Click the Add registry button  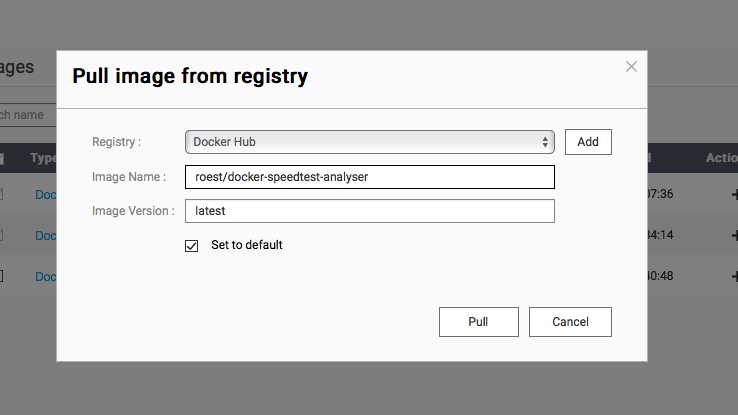point(588,142)
